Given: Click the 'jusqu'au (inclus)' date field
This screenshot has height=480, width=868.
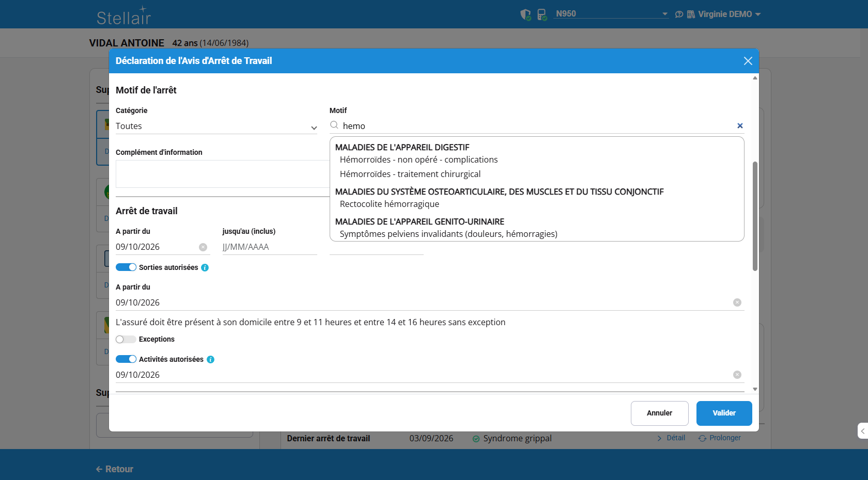Looking at the screenshot, I should (270, 247).
